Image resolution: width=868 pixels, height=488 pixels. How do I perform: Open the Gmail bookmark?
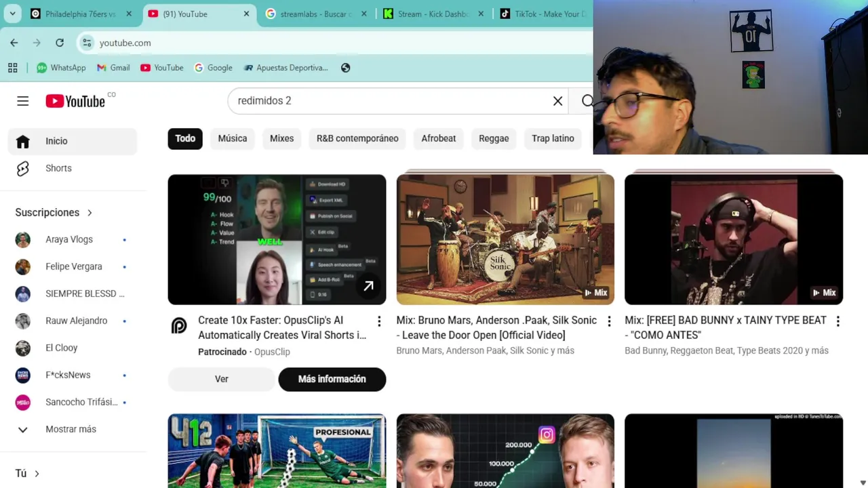pyautogui.click(x=113, y=68)
